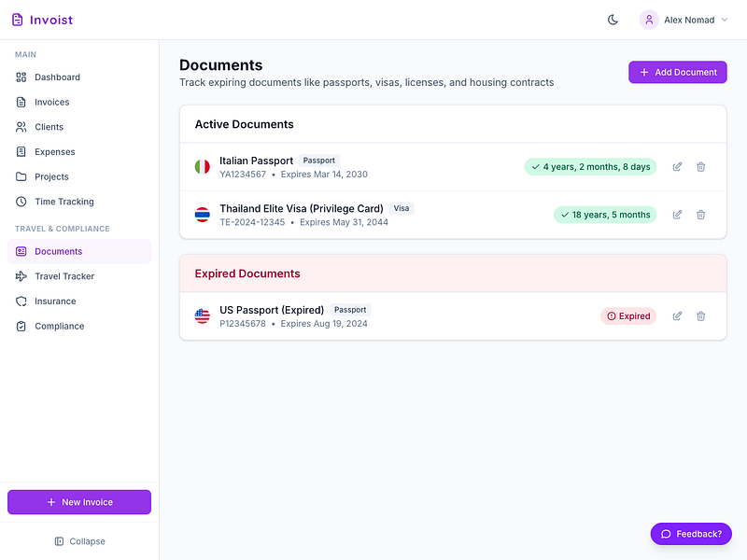Click the New Invoice button

[79, 502]
